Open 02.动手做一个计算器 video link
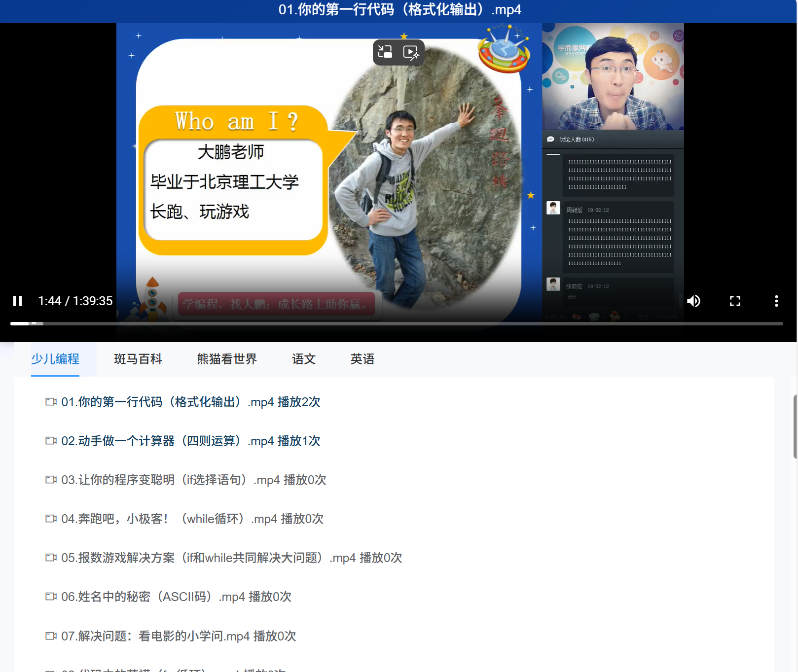The height and width of the screenshot is (672, 798). (191, 441)
